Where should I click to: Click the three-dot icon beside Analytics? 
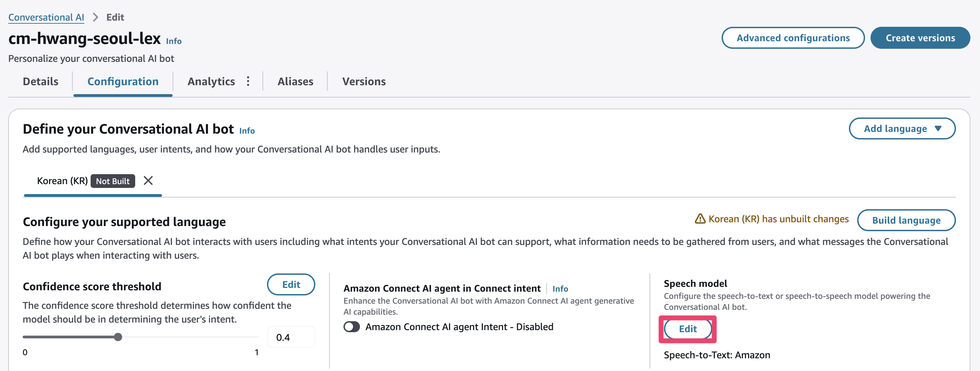248,81
